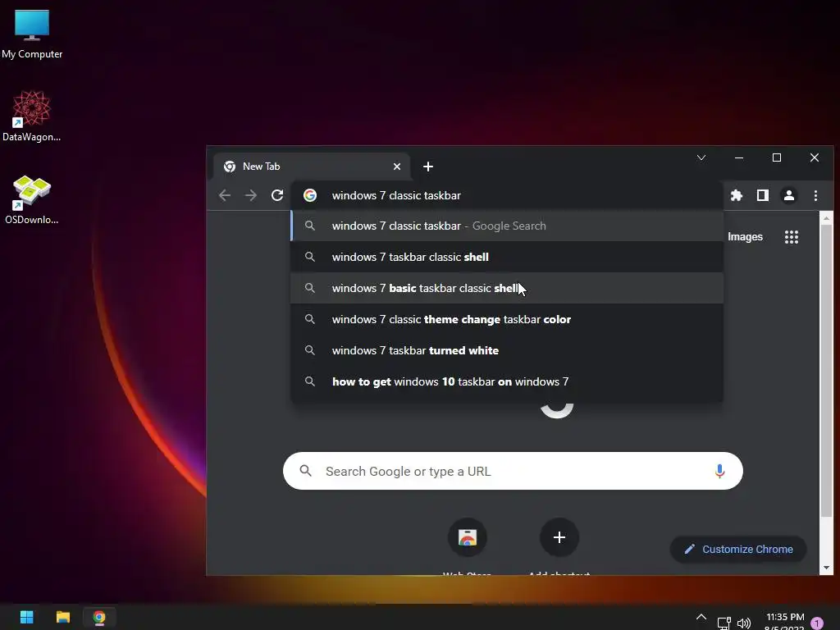
Task: Select suggestion classic theme change taskbar color
Action: [507, 319]
